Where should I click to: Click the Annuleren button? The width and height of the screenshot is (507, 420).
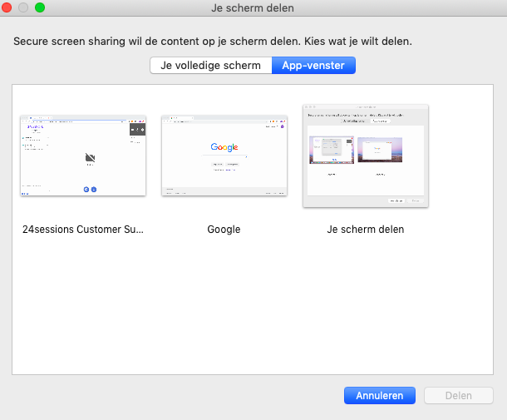click(379, 396)
